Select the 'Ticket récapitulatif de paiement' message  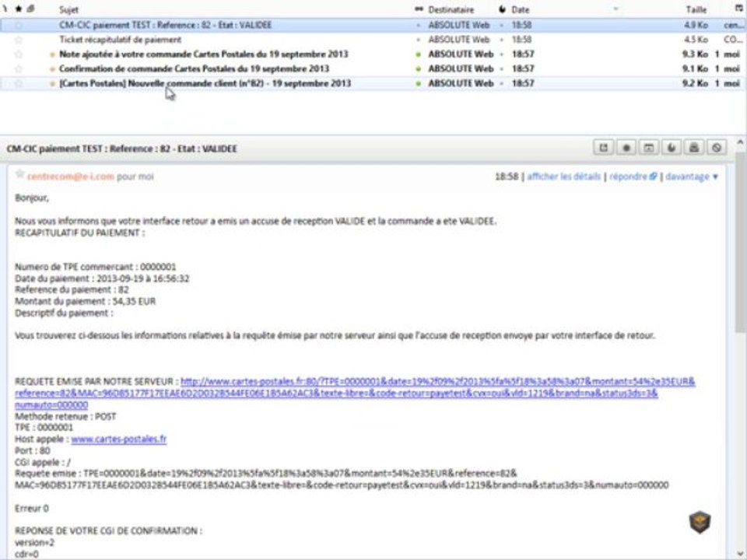point(120,40)
